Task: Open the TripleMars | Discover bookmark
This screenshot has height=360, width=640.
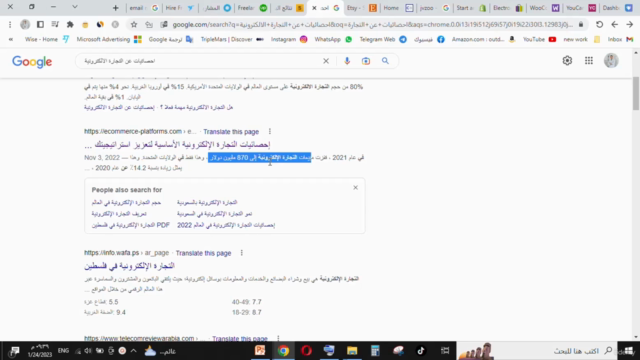Action: tap(232, 39)
